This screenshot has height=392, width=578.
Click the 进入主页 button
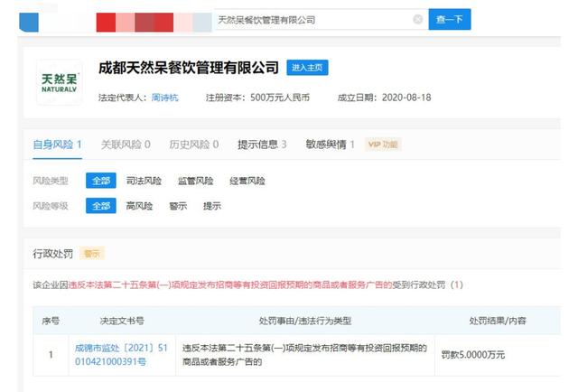click(307, 68)
